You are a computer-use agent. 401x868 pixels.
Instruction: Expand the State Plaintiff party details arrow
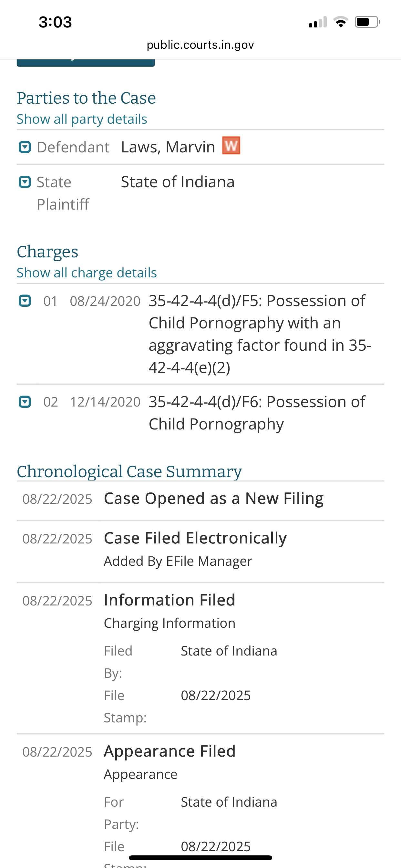(x=25, y=182)
